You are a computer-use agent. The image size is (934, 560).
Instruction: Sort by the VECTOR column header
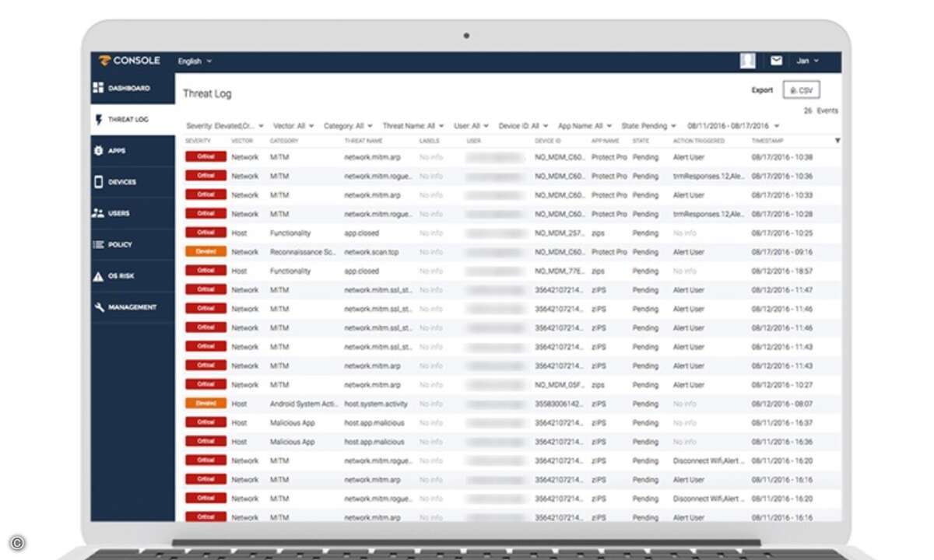[x=242, y=141]
